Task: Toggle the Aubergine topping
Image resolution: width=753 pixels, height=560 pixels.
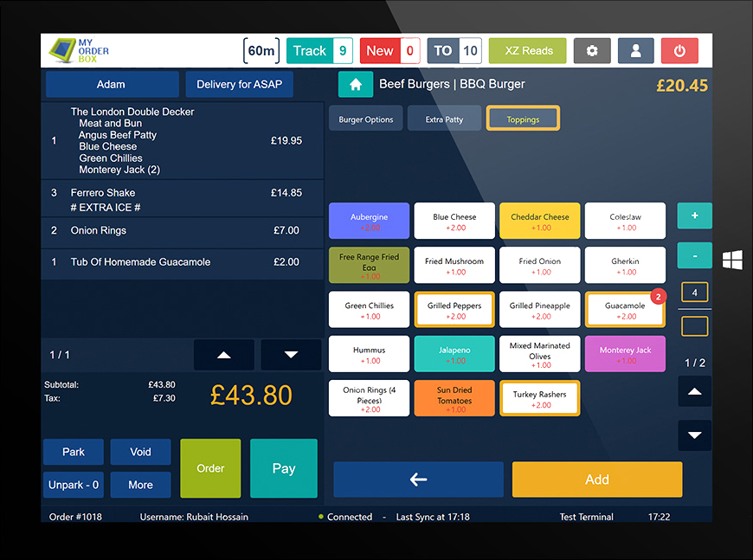Action: [370, 221]
